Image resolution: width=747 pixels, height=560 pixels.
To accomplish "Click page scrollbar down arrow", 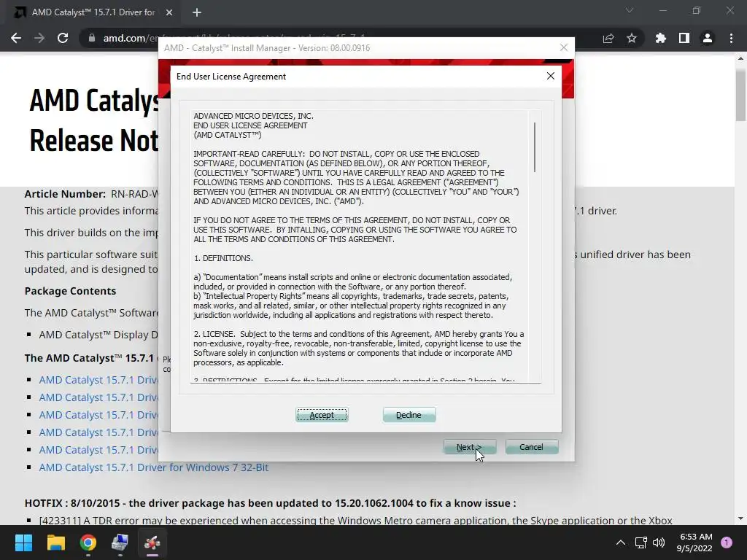I will 740,518.
